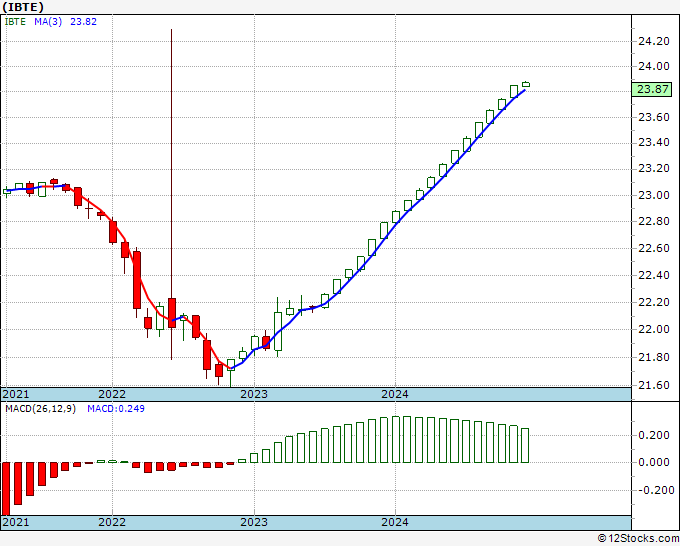Click the MA(3) indicator label

tap(48, 22)
